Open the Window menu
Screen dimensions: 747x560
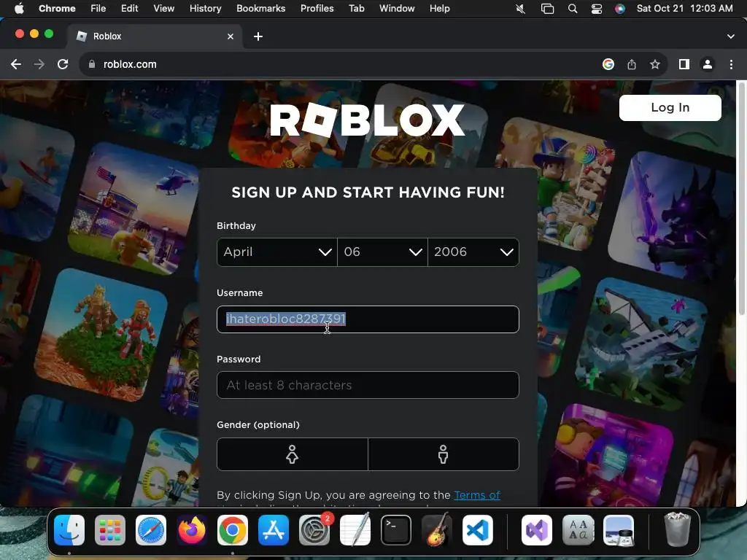point(397,9)
